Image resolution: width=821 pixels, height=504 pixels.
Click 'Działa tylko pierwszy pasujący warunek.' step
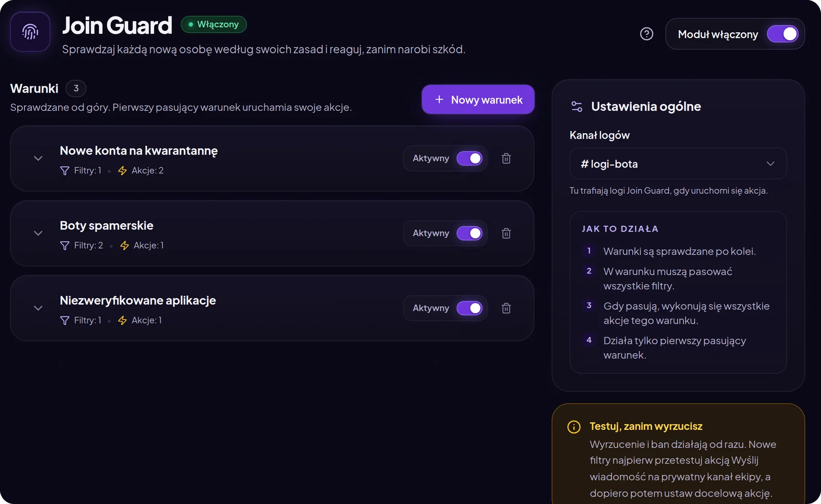click(675, 348)
